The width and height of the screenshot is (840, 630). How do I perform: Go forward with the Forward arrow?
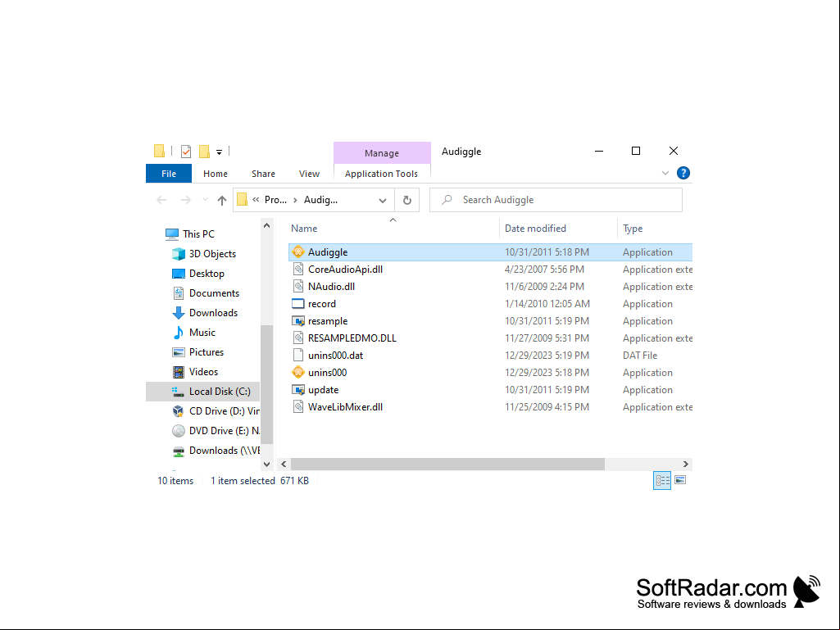185,200
